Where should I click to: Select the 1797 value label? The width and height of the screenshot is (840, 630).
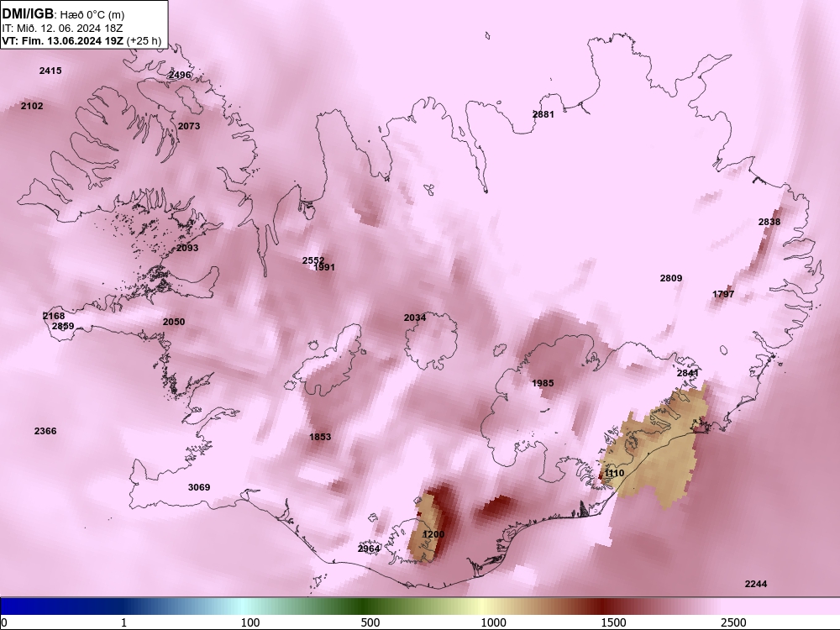point(723,294)
